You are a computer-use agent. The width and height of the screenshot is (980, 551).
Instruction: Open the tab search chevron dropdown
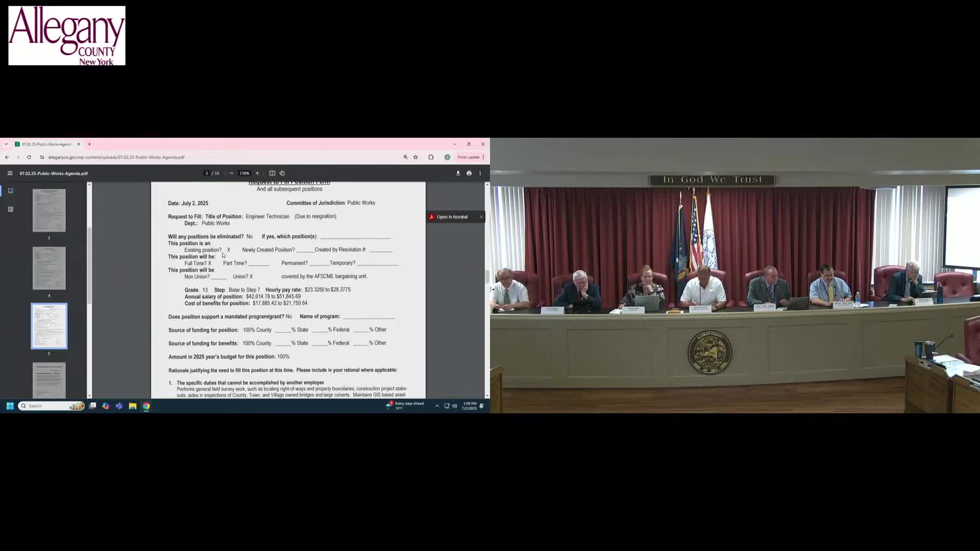coord(6,144)
